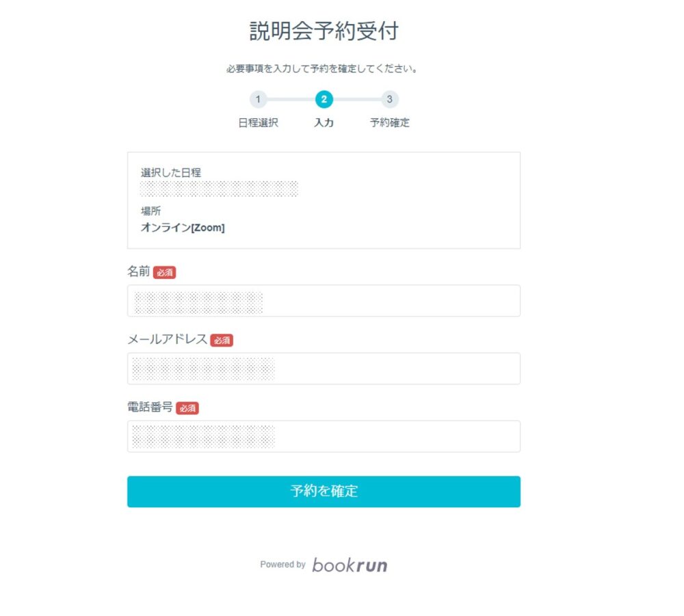The height and width of the screenshot is (616, 684).
Task: Open the bookrun logo link
Action: tap(350, 565)
